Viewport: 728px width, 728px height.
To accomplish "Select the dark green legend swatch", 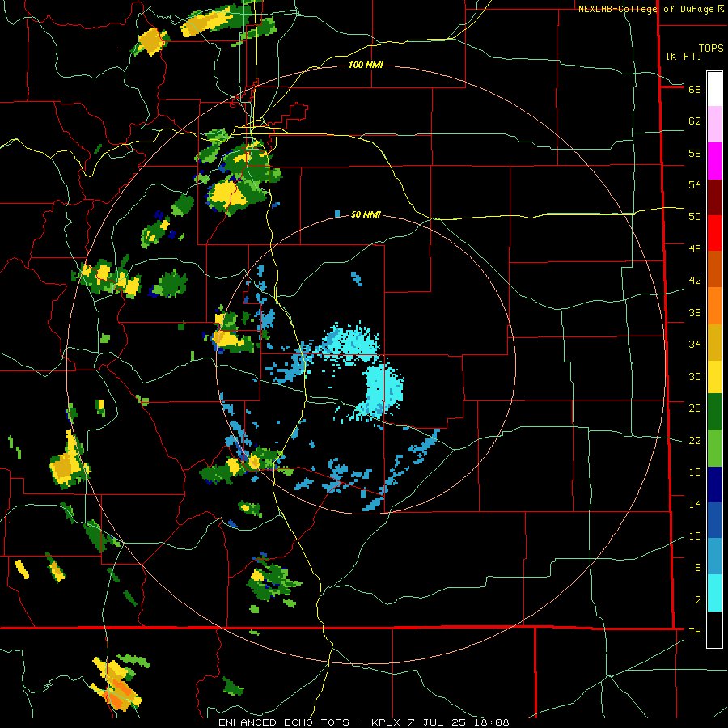I will 714,412.
